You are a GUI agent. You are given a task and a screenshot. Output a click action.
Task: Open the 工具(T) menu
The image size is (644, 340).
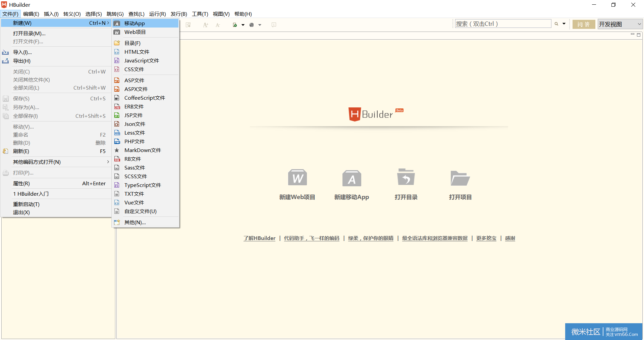tap(200, 14)
